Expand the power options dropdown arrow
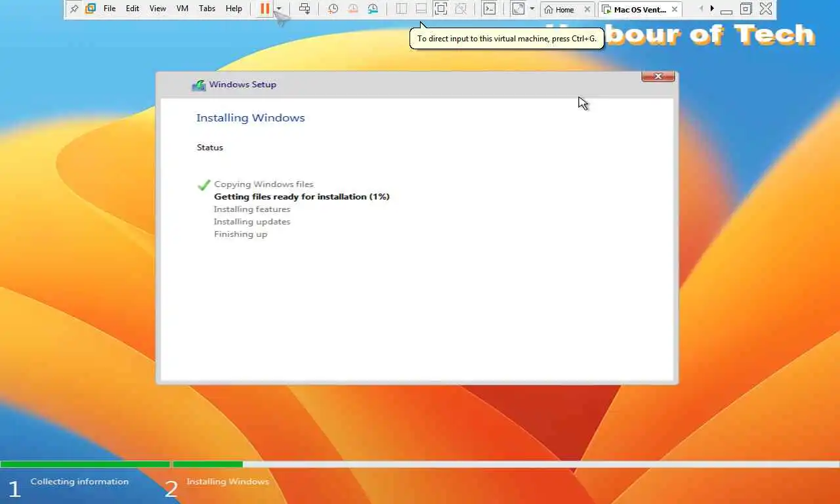840x504 pixels. (279, 9)
